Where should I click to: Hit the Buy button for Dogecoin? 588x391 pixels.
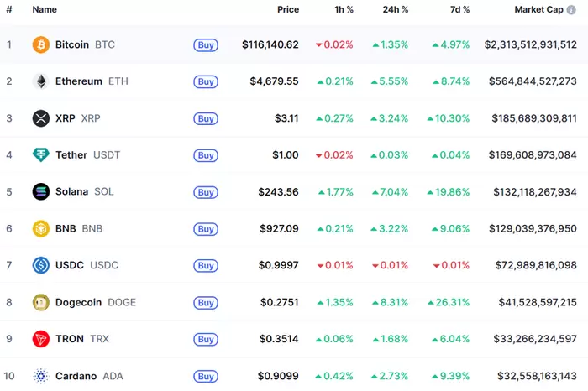point(206,303)
